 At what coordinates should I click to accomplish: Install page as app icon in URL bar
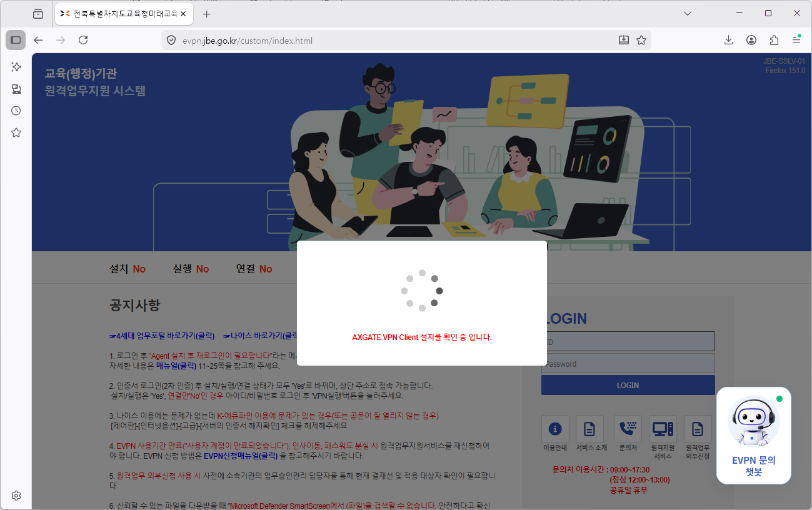(623, 40)
